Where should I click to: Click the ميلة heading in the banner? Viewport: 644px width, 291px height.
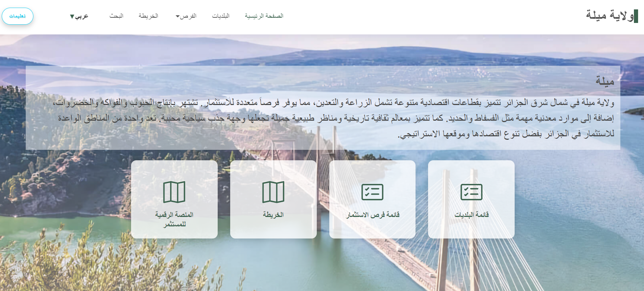coord(605,81)
